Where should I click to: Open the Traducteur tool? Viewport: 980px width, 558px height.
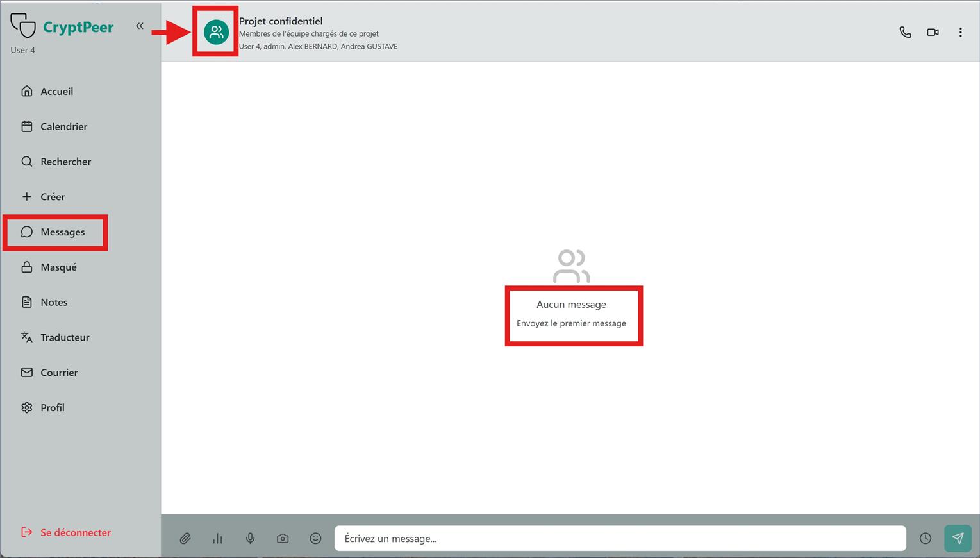(x=64, y=337)
